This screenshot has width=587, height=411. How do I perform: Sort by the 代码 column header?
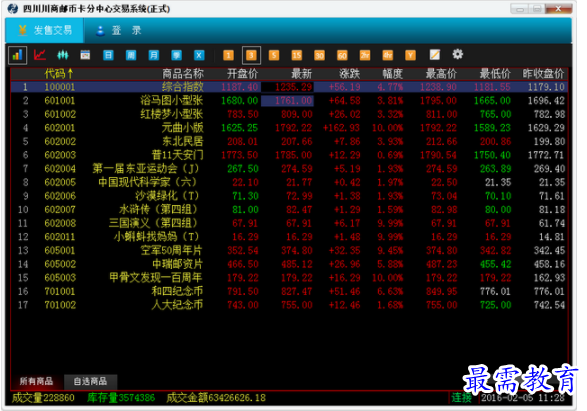(59, 73)
